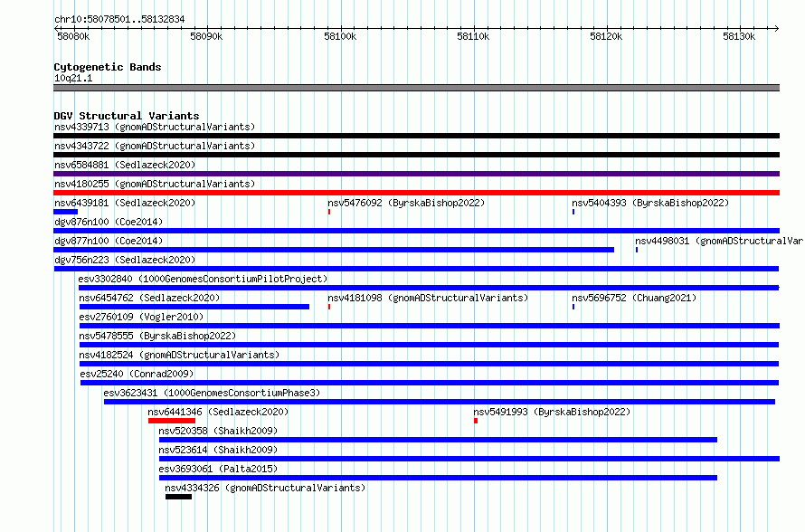Open nsv4334326 gnomAD variant label

(x=265, y=488)
